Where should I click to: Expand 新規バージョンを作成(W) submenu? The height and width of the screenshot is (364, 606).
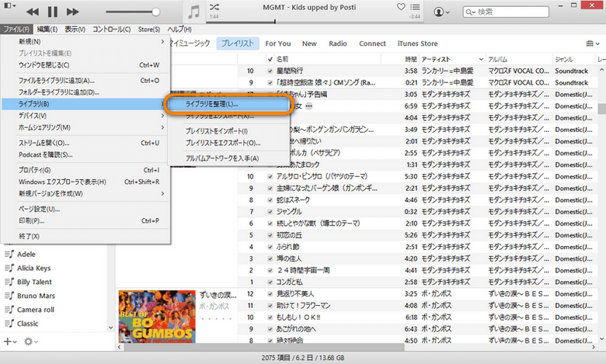click(x=85, y=193)
